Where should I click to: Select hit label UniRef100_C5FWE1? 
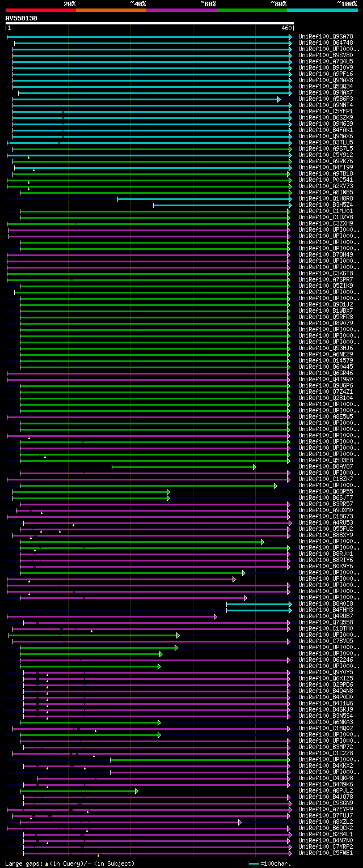(x=326, y=853)
